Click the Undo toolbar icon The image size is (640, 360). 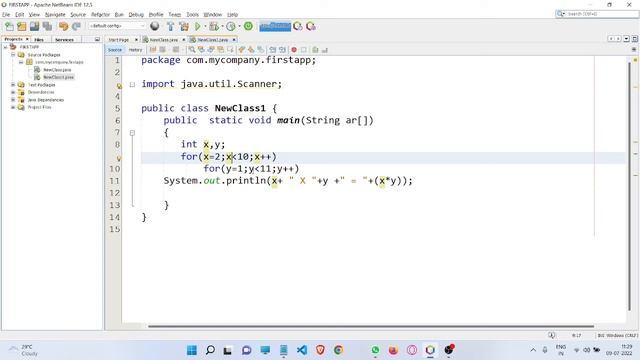coord(63,27)
